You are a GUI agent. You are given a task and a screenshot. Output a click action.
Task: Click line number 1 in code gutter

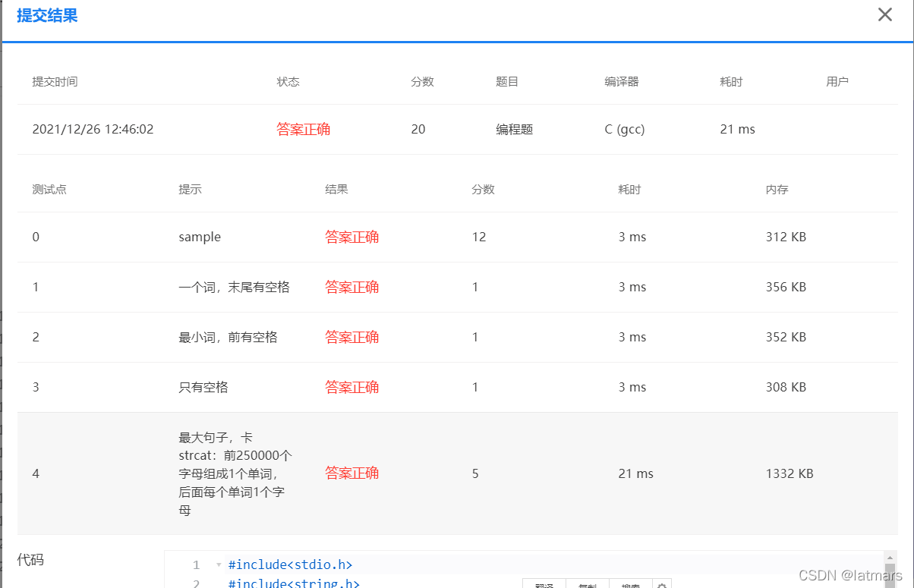(x=196, y=564)
